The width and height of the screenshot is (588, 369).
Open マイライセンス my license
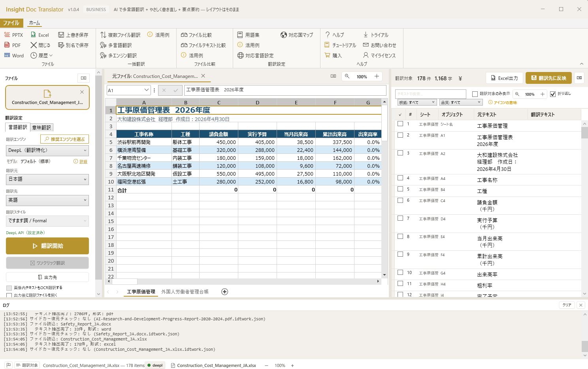coord(379,55)
